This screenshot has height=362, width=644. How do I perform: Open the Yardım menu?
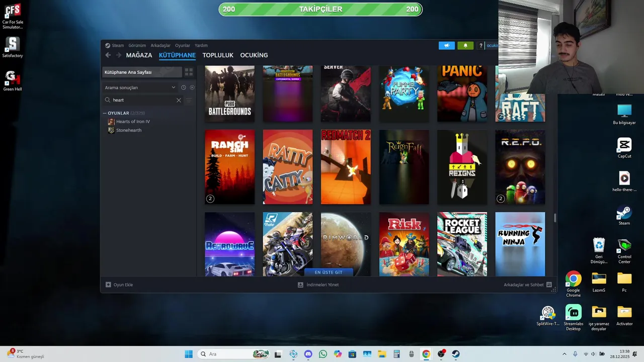[x=201, y=45]
